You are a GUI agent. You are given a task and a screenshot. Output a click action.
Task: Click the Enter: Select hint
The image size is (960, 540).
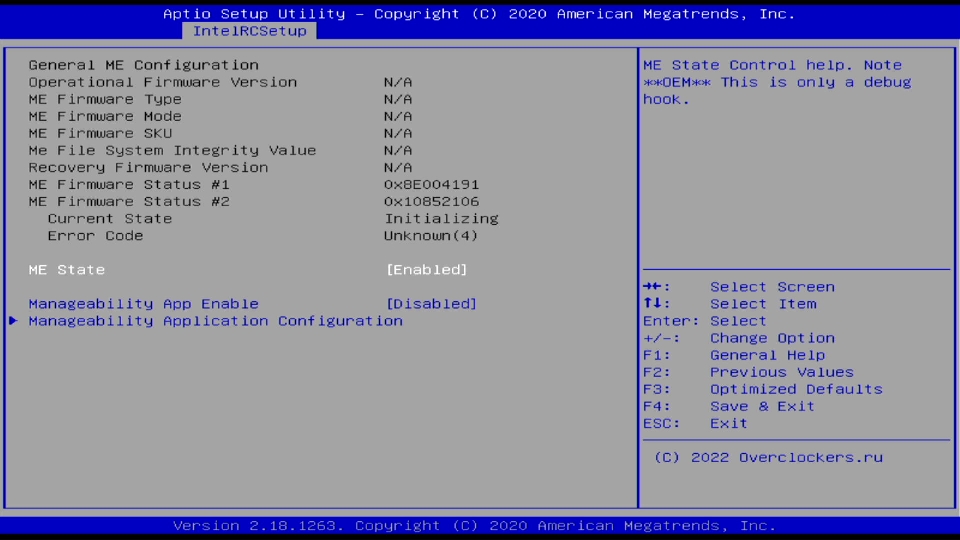705,321
